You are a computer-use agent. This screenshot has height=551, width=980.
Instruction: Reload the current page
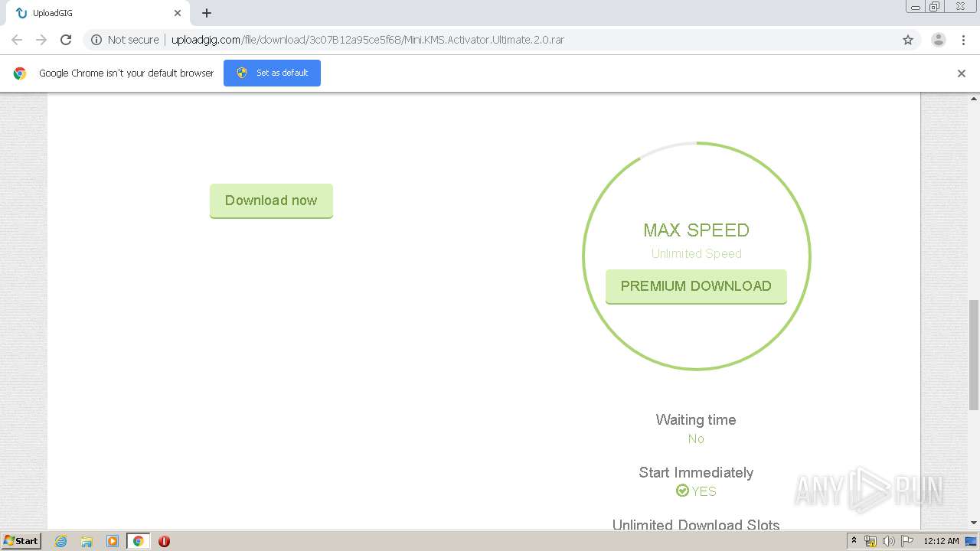pyautogui.click(x=66, y=40)
